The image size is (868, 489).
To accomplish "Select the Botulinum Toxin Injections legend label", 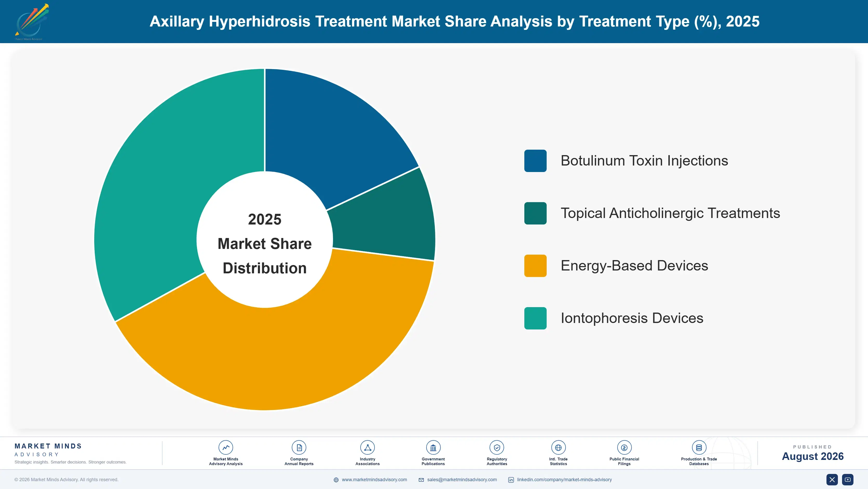I will [x=644, y=161].
